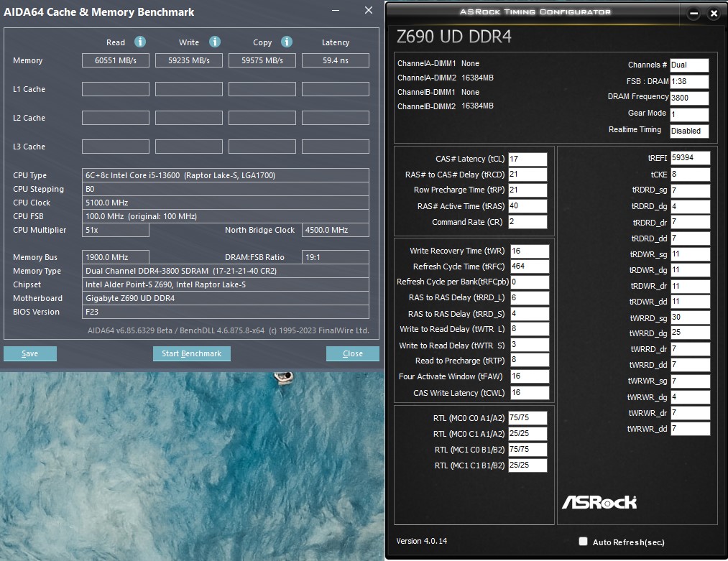Click the tRDRD_sg value field
728x561 pixels.
(x=691, y=191)
